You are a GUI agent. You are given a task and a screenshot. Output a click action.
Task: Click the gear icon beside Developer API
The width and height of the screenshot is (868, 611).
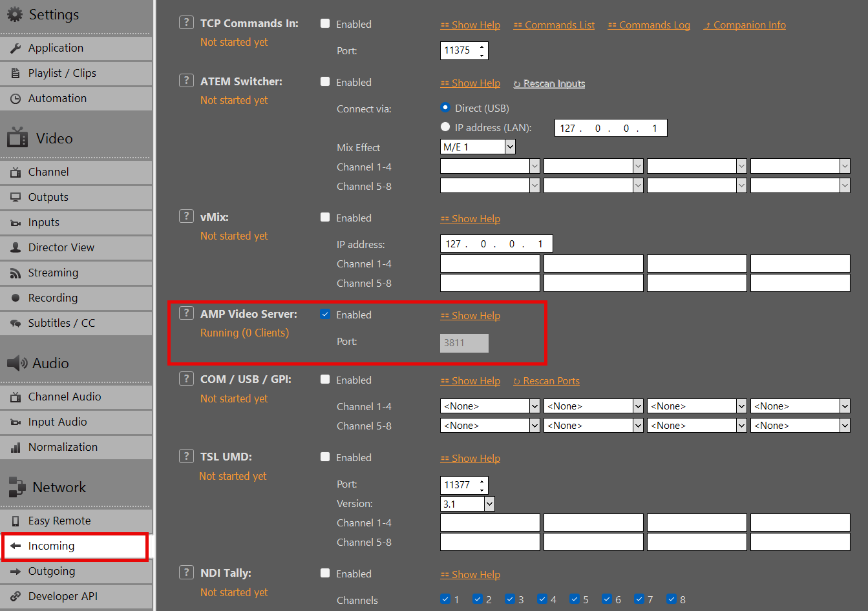[16, 596]
